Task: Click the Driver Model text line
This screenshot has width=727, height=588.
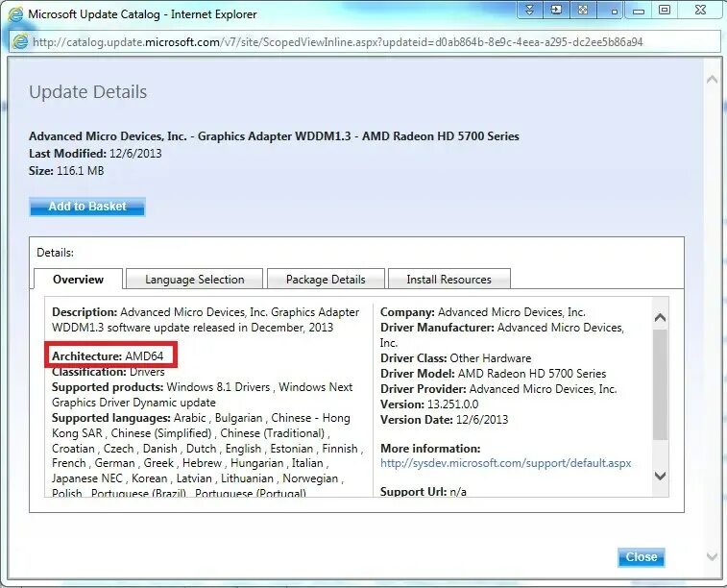Action: point(493,374)
